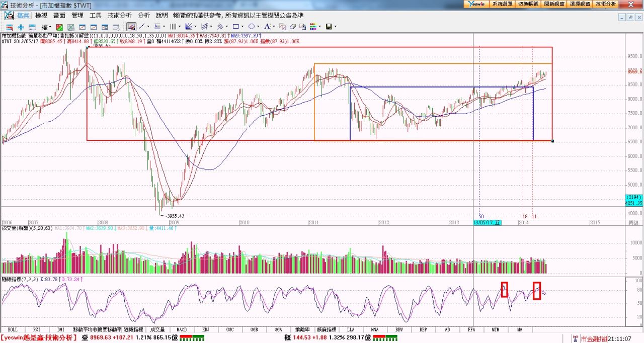Open the 技術分析 menu in menu bar
This screenshot has width=644, height=343.
[x=120, y=16]
